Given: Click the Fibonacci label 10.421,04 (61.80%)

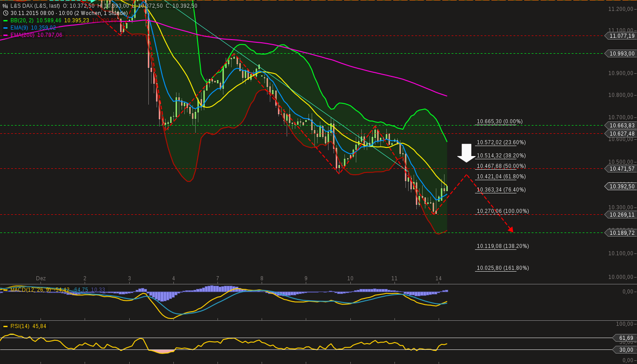Looking at the screenshot, I should [501, 177].
